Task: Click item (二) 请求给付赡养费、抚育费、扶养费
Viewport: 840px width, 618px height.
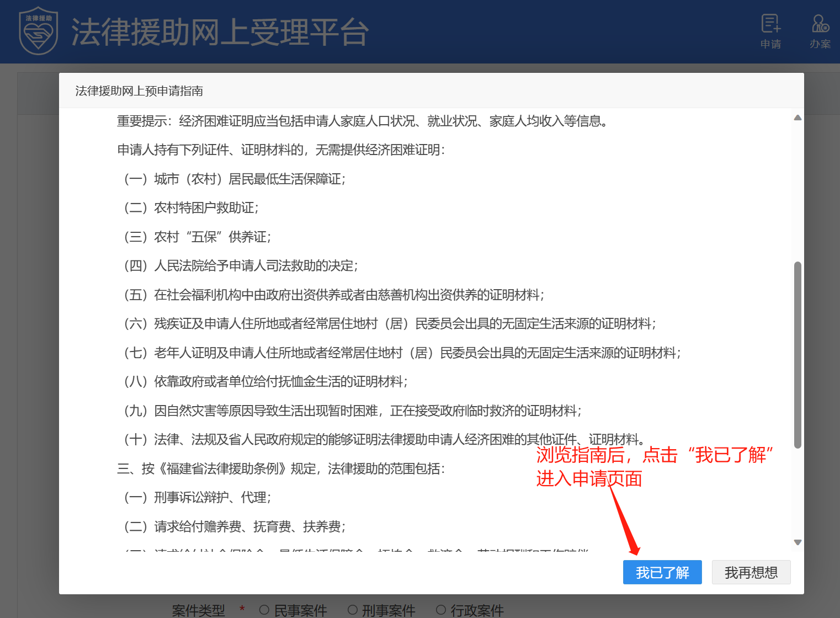Action: coord(235,527)
